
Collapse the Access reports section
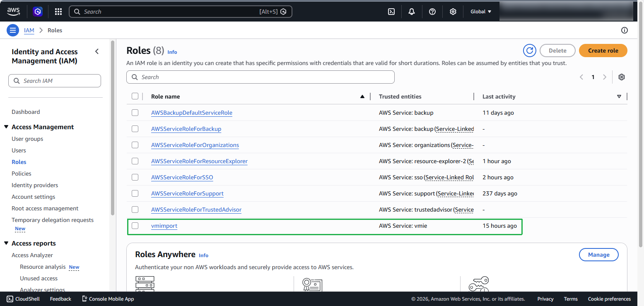(x=6, y=243)
